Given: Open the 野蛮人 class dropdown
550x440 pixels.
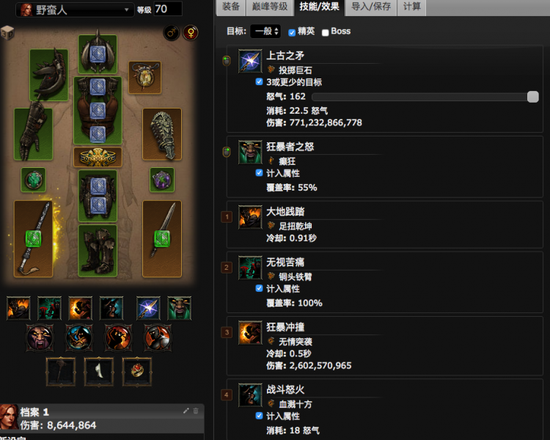Looking at the screenshot, I should pos(74,10).
